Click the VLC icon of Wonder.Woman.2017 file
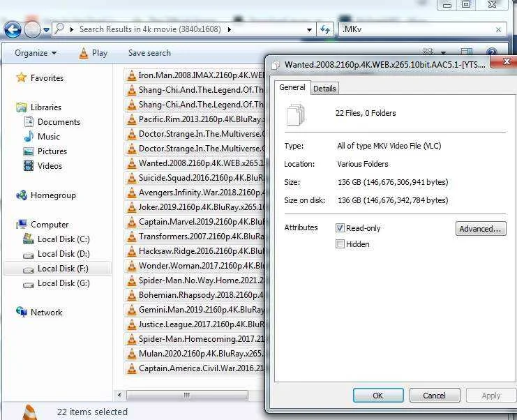 132,266
